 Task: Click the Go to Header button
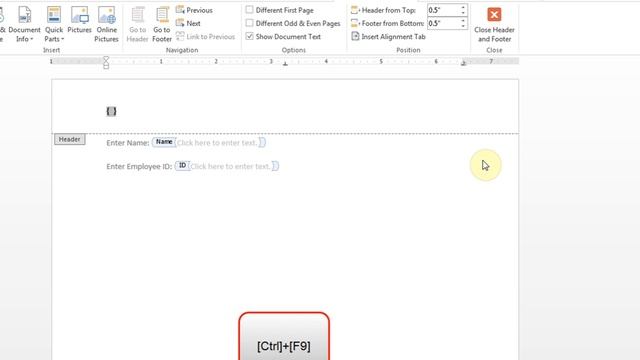click(137, 24)
